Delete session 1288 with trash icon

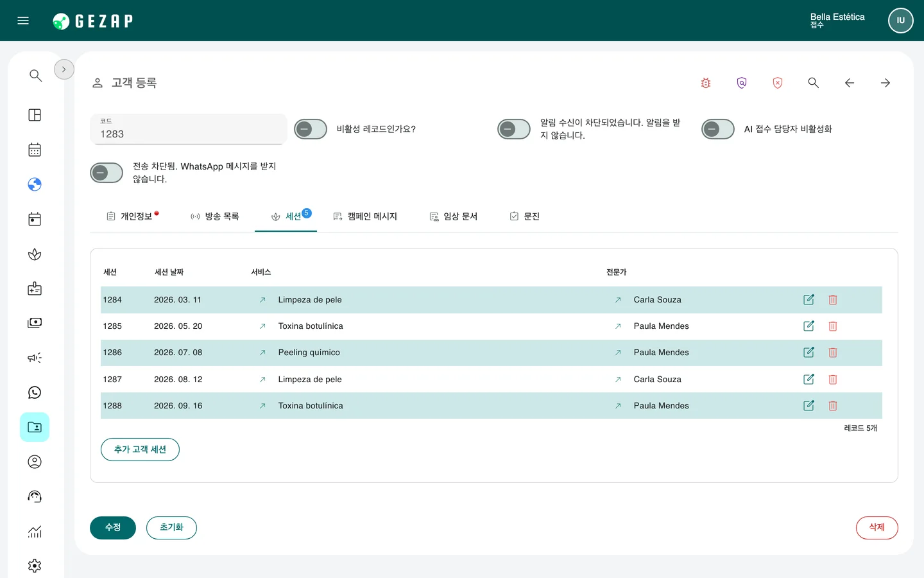833,406
